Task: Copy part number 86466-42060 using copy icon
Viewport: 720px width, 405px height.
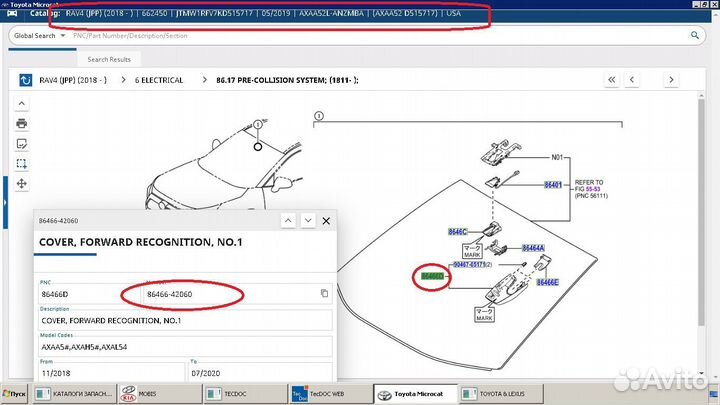Action: [x=324, y=293]
